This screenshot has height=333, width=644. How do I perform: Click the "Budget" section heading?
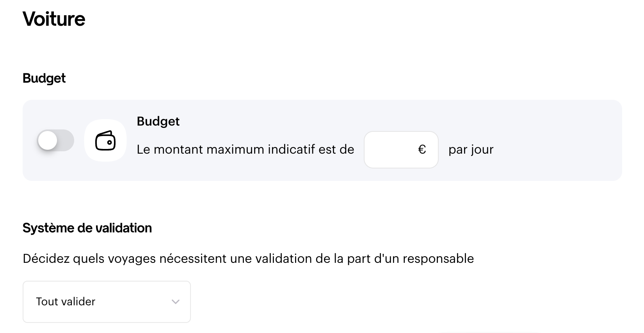(x=44, y=78)
